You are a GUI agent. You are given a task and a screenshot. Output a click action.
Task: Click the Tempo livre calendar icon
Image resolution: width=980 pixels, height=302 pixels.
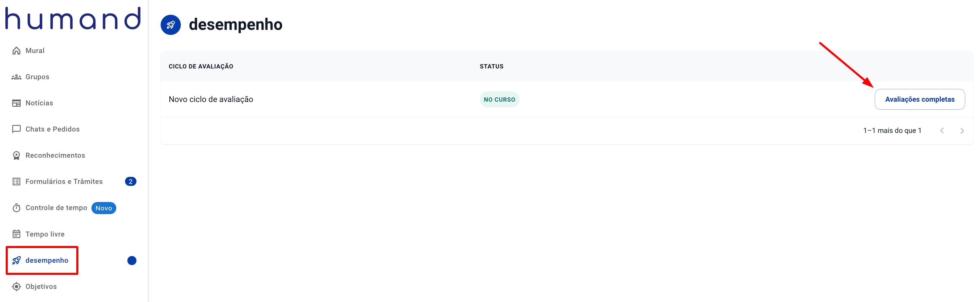coord(16,234)
